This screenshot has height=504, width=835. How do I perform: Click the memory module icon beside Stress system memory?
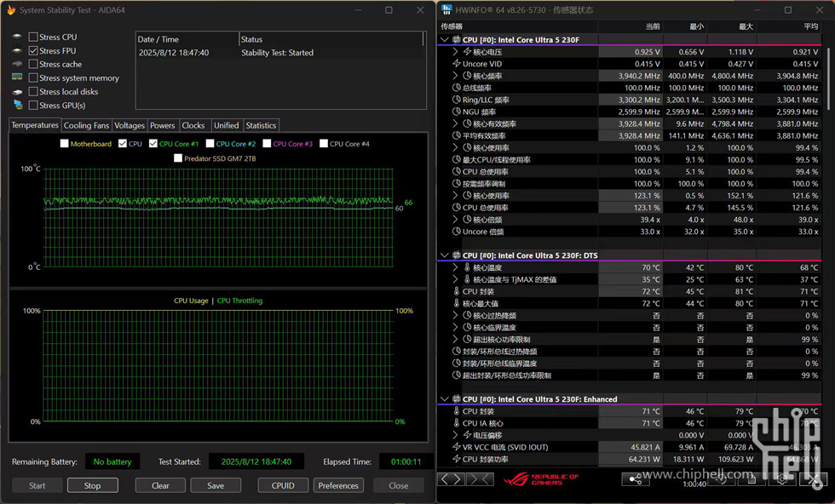(18, 77)
